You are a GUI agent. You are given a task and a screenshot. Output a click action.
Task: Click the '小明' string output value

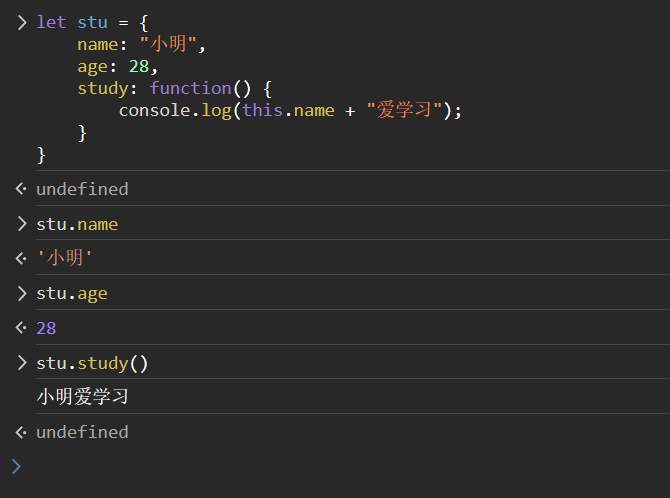coord(65,259)
